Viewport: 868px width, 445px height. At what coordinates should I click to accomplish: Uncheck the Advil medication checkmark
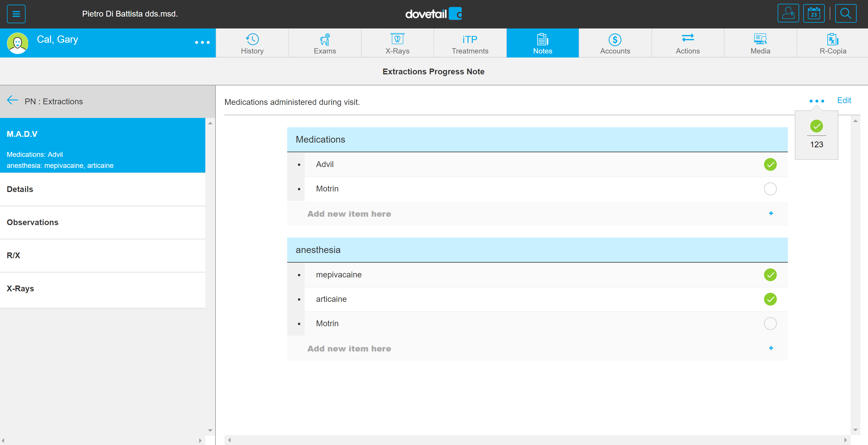[770, 164]
